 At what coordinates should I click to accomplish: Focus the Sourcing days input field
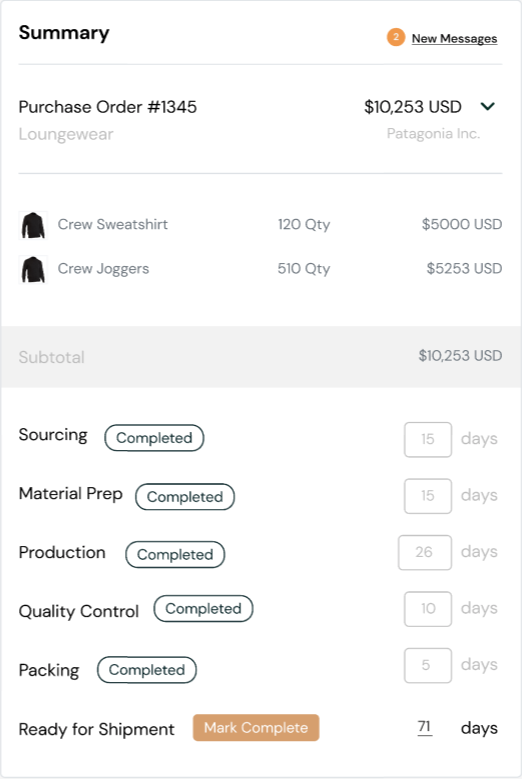[428, 439]
